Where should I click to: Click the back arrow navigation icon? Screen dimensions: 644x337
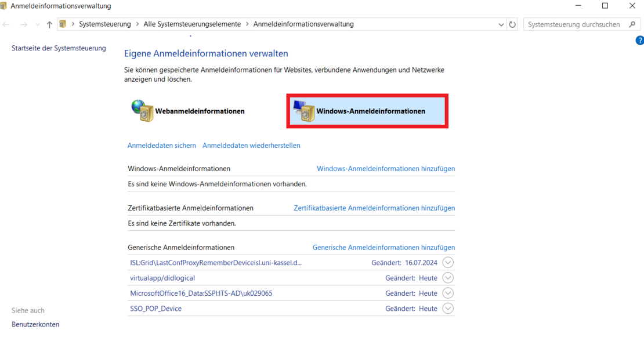(x=6, y=24)
